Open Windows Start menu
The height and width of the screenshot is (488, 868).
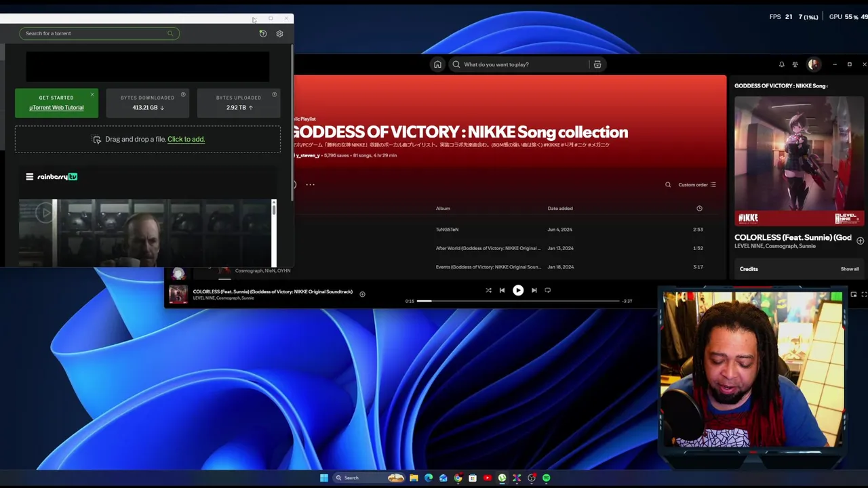[324, 478]
